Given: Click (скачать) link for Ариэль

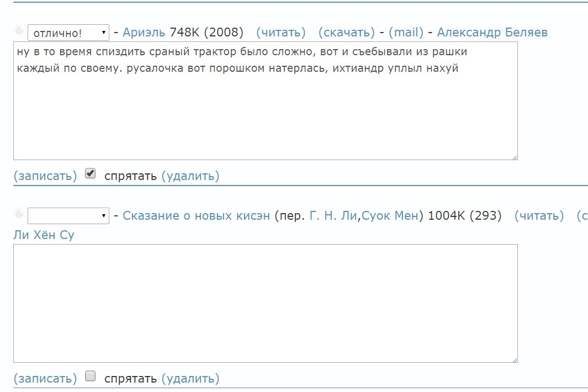Looking at the screenshot, I should click(347, 32).
